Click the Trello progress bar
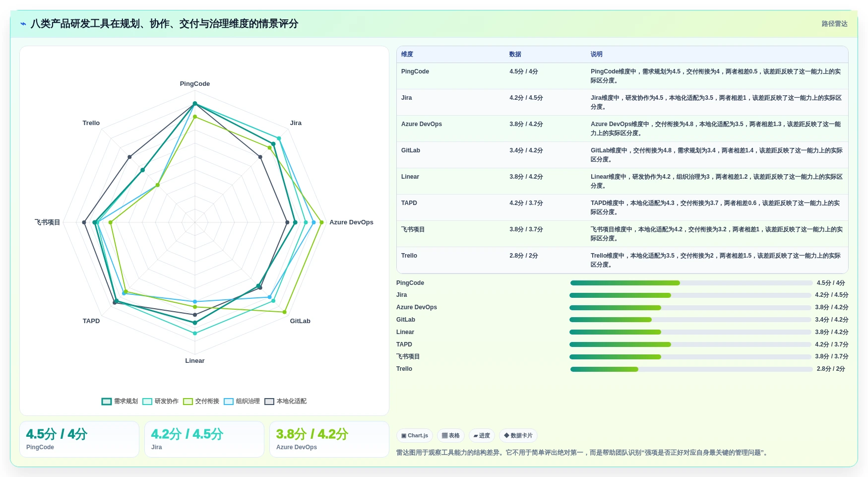The height and width of the screenshot is (477, 868). [691, 369]
